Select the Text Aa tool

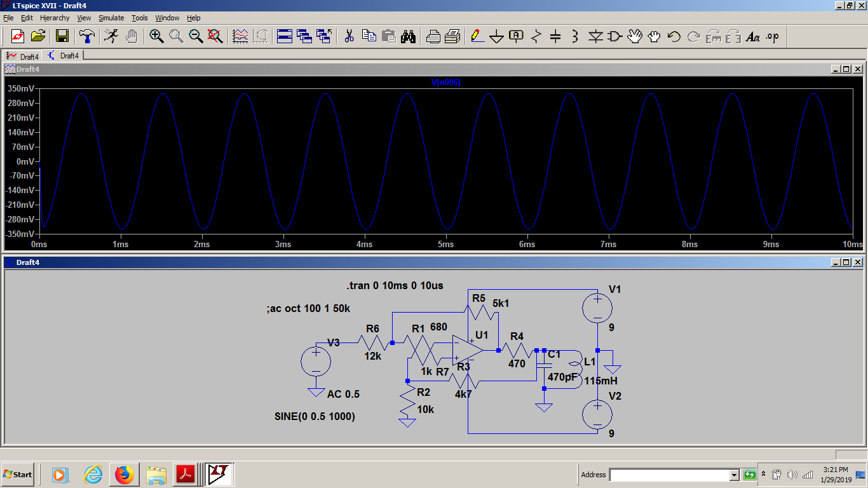click(753, 36)
